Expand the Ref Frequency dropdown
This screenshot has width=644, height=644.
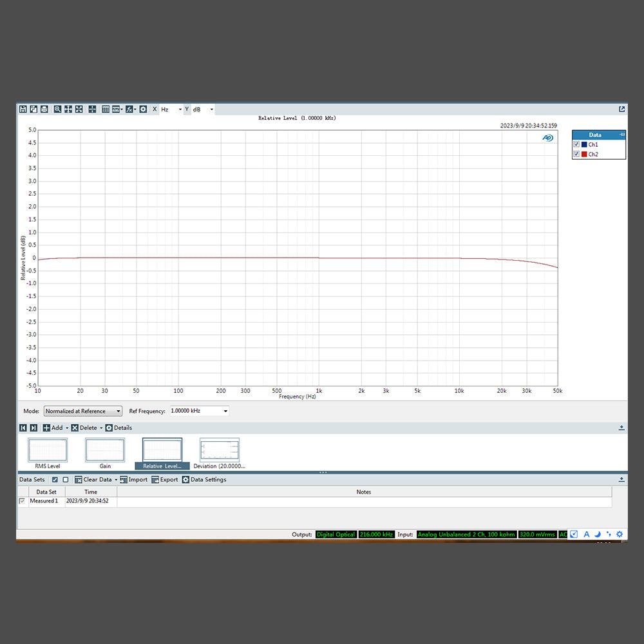[225, 411]
